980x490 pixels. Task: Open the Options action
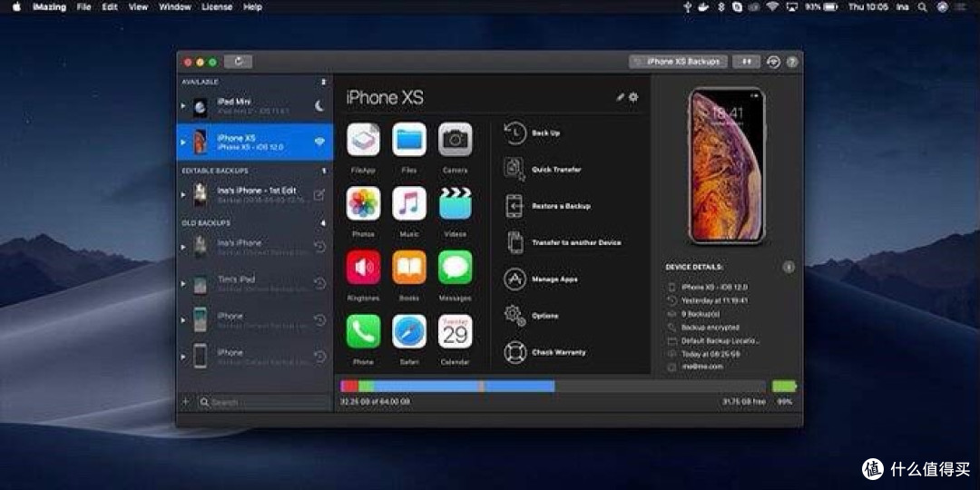(x=532, y=316)
